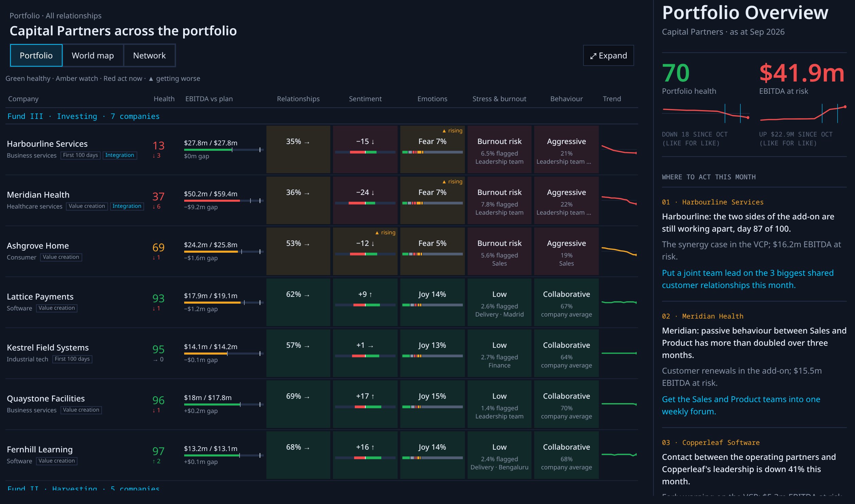Click Meridian Health's EBITDA vs plan bar

[x=224, y=201]
